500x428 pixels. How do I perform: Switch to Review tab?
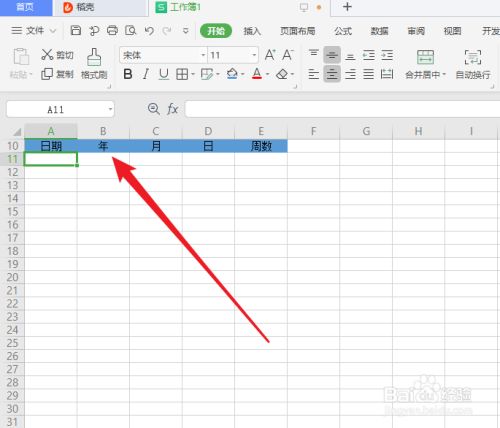(x=416, y=31)
